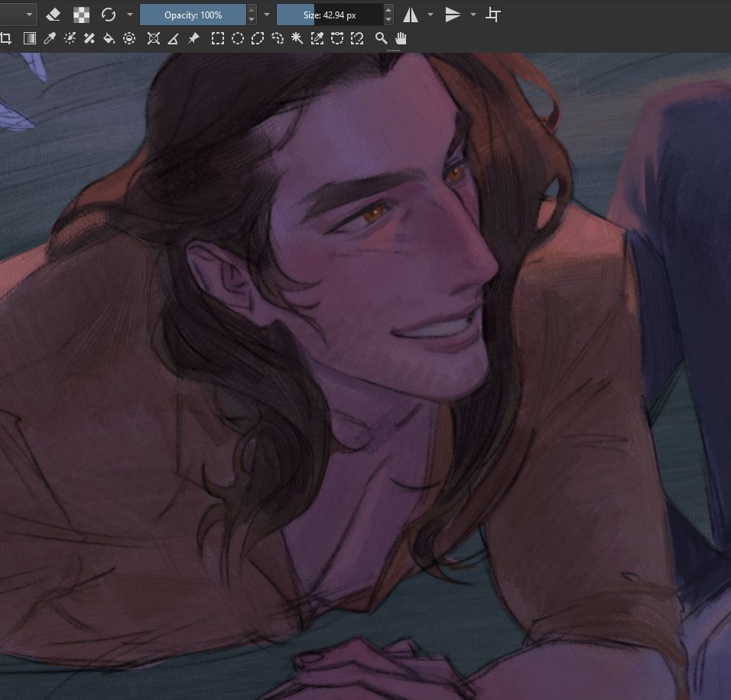
Task: Select the Measure angle tool
Action: pyautogui.click(x=173, y=38)
